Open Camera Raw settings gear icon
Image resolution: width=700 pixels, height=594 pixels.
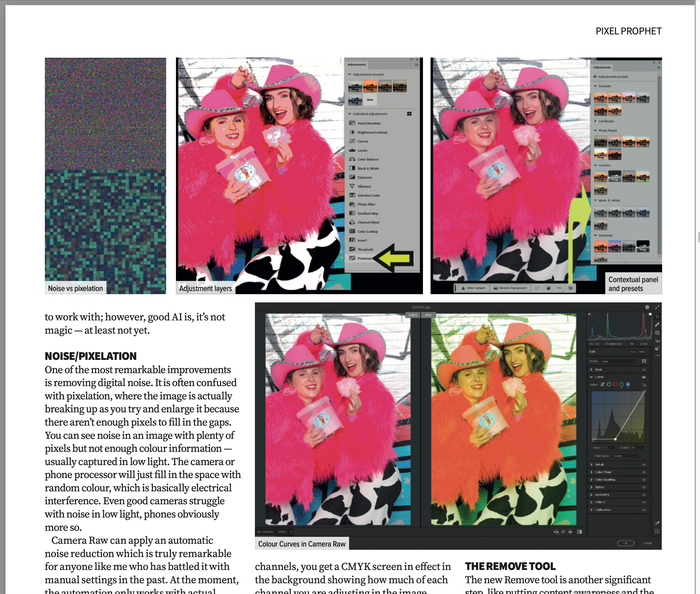(x=647, y=307)
